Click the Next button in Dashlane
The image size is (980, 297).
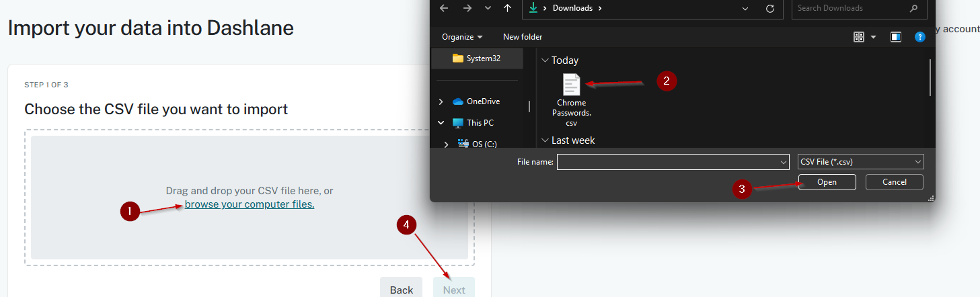[454, 288]
